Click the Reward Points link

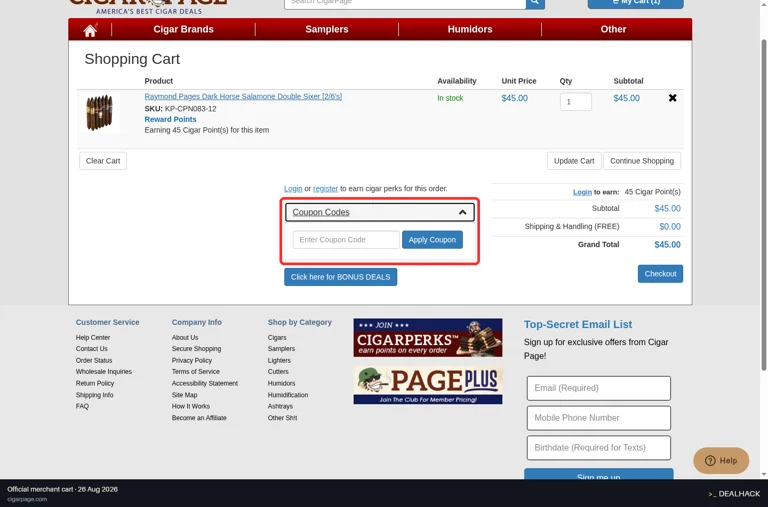170,119
